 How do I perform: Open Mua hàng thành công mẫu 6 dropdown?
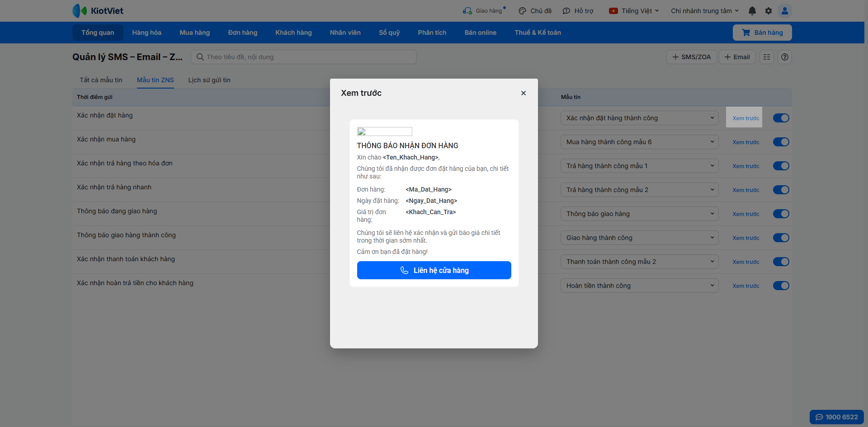pyautogui.click(x=640, y=142)
